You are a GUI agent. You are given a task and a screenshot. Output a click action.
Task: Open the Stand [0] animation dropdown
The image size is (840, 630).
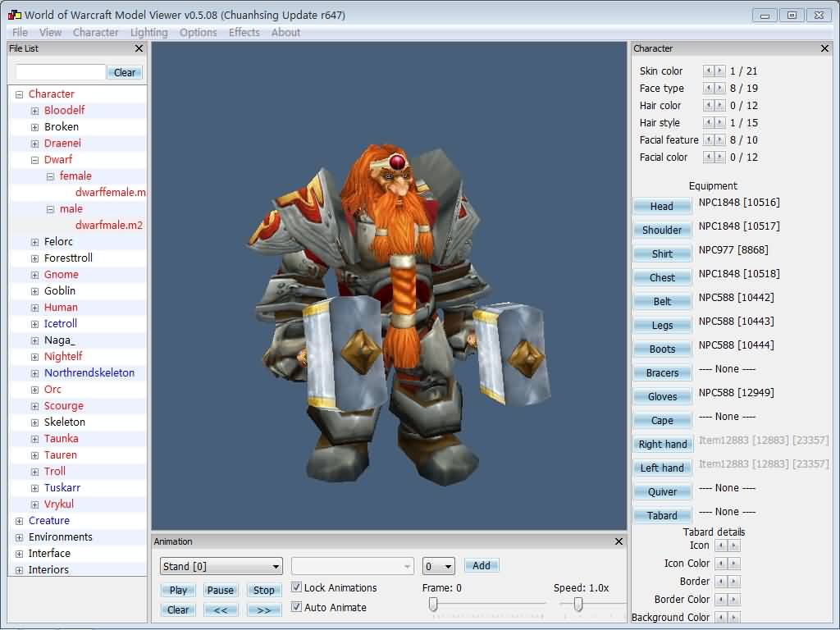click(221, 566)
